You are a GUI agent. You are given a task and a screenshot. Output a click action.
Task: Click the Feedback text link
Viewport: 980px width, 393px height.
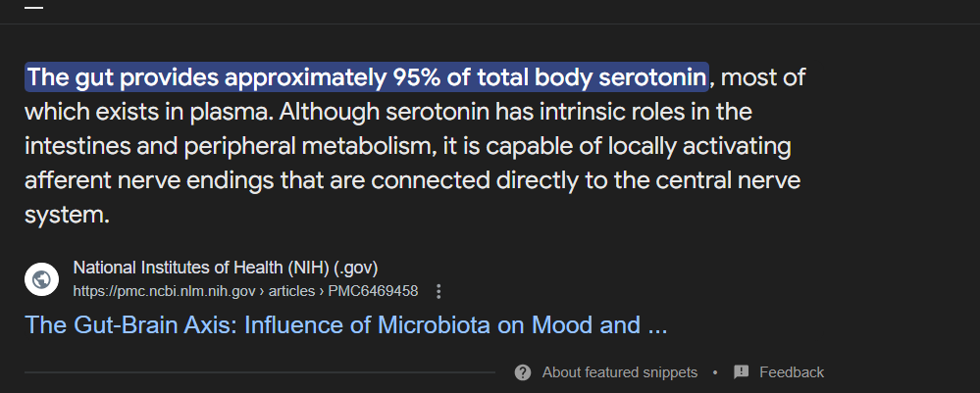point(792,372)
